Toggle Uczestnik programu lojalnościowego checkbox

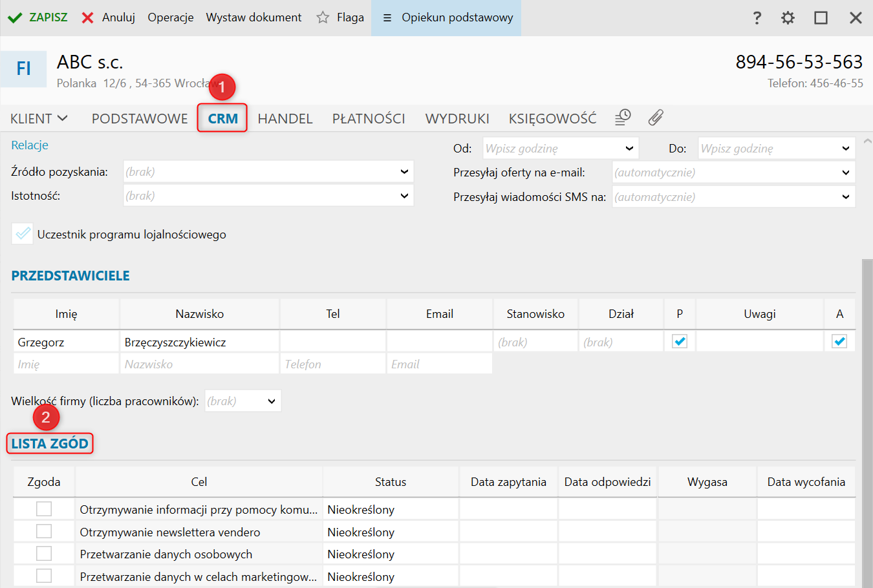[23, 233]
